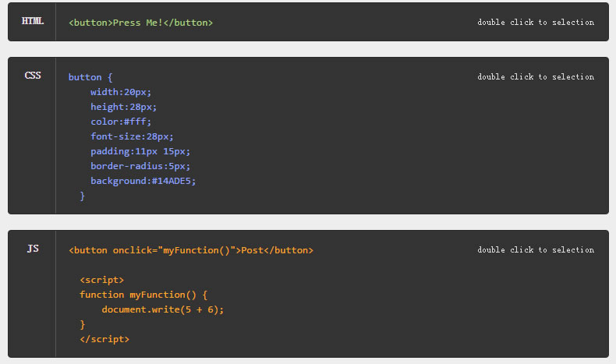616x364 pixels.
Task: Click 'double click to selection' in CSS block
Action: [x=536, y=77]
